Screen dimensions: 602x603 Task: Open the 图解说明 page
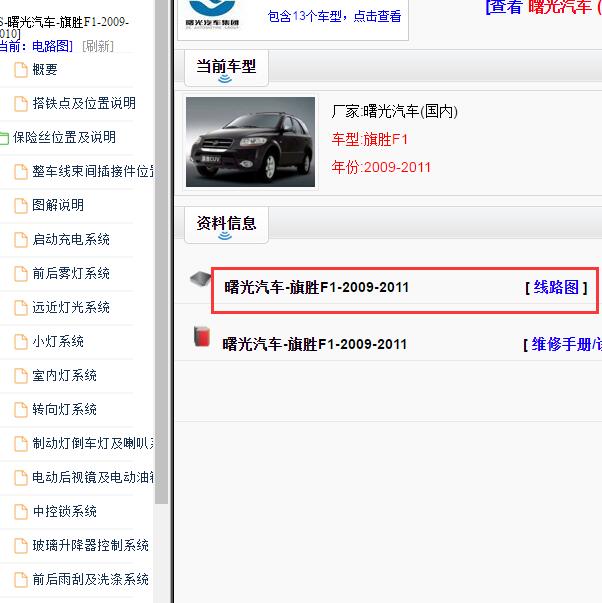58,205
